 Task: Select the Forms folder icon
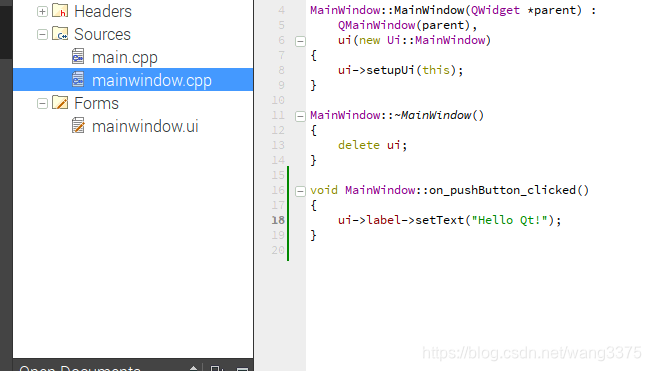point(60,103)
